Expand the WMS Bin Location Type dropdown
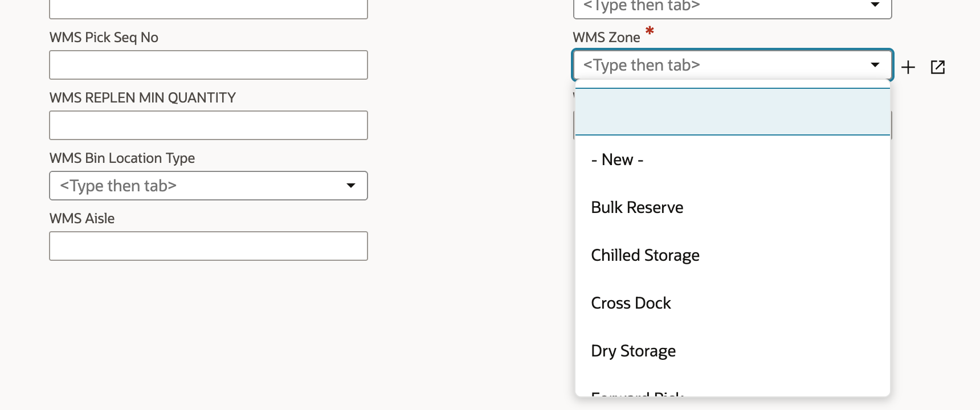 point(351,186)
